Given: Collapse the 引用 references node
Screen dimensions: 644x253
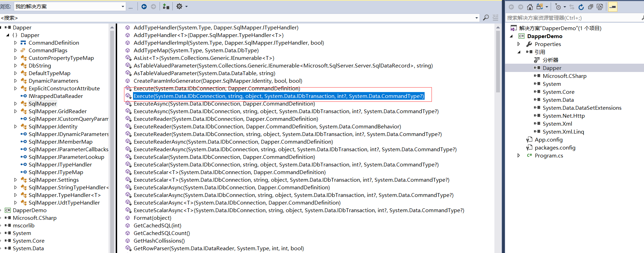Looking at the screenshot, I should coord(519,52).
